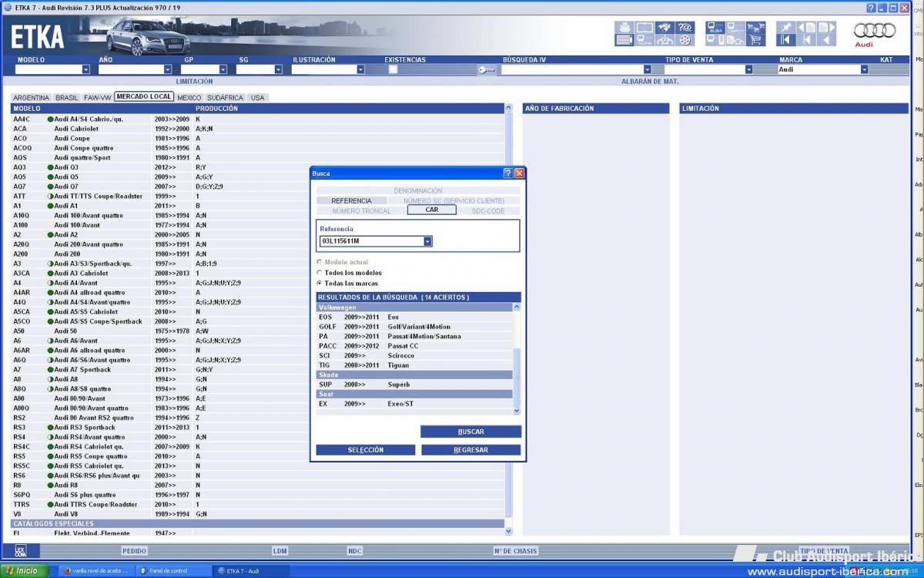Open the ?@ help contact icon
The width and height of the screenshot is (924, 578).
click(685, 28)
